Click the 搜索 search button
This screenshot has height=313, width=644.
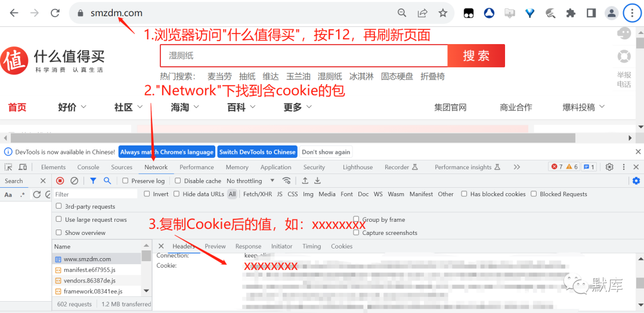(x=476, y=56)
